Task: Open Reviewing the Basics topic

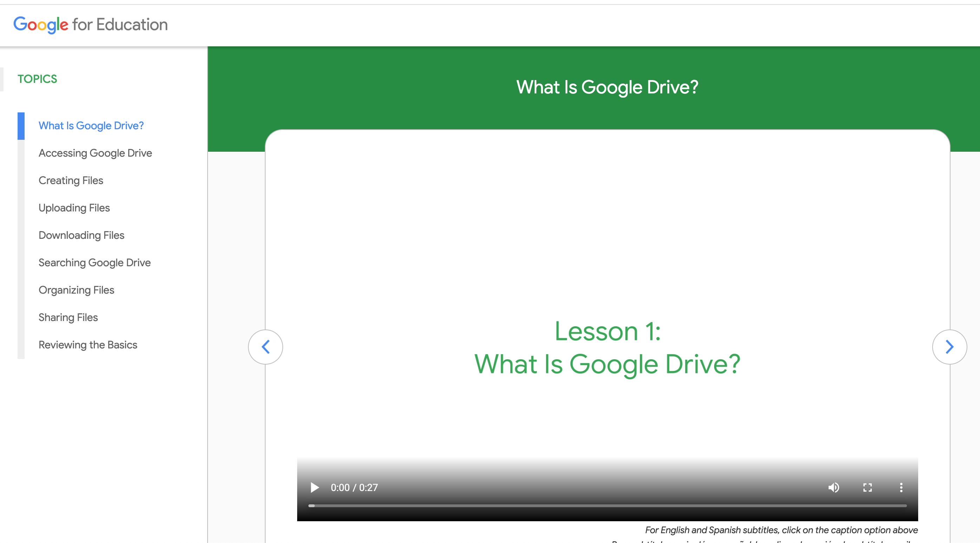Action: pyautogui.click(x=88, y=345)
